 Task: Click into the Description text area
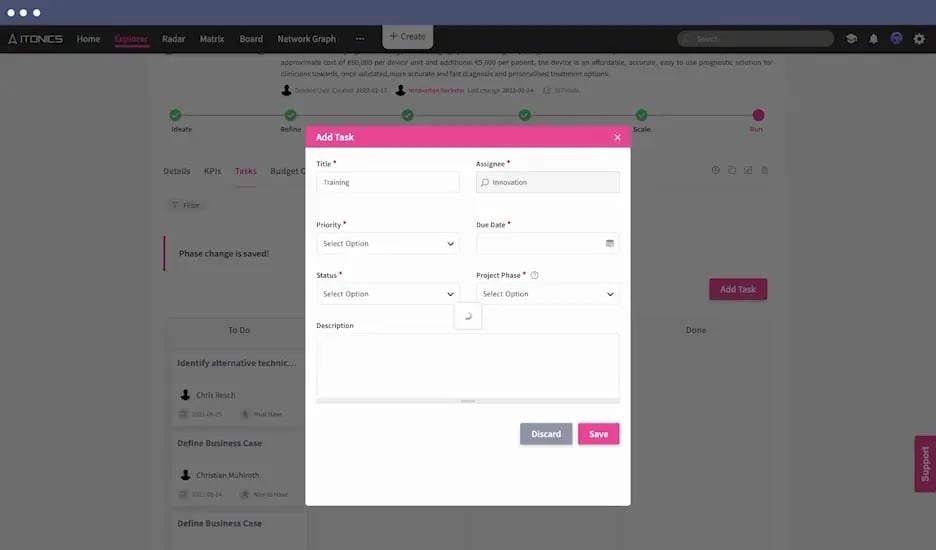(467, 365)
